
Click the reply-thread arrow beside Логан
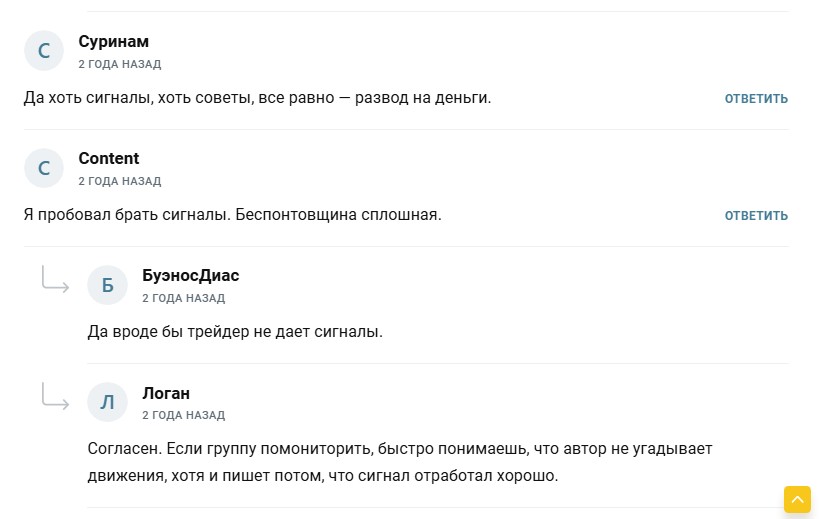(x=55, y=397)
